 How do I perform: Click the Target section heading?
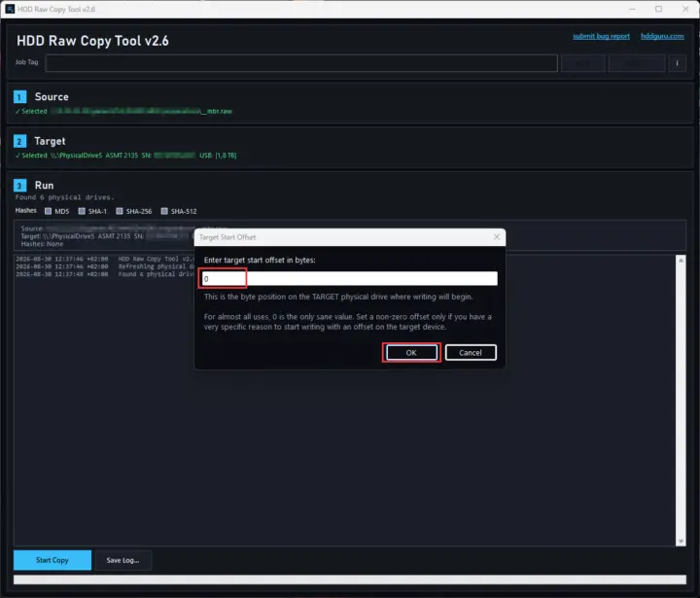pos(50,141)
